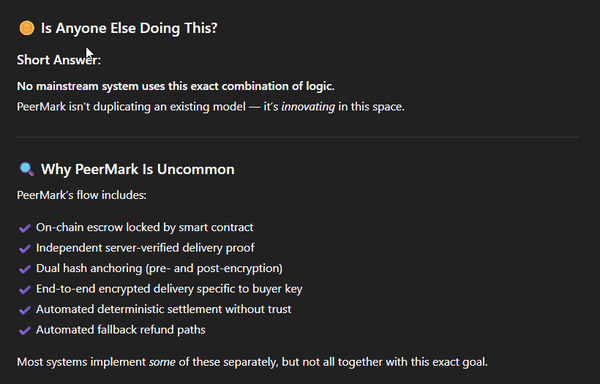Click 'On-chain escrow locked by smart contract'
This screenshot has width=600, height=384.
coord(145,227)
